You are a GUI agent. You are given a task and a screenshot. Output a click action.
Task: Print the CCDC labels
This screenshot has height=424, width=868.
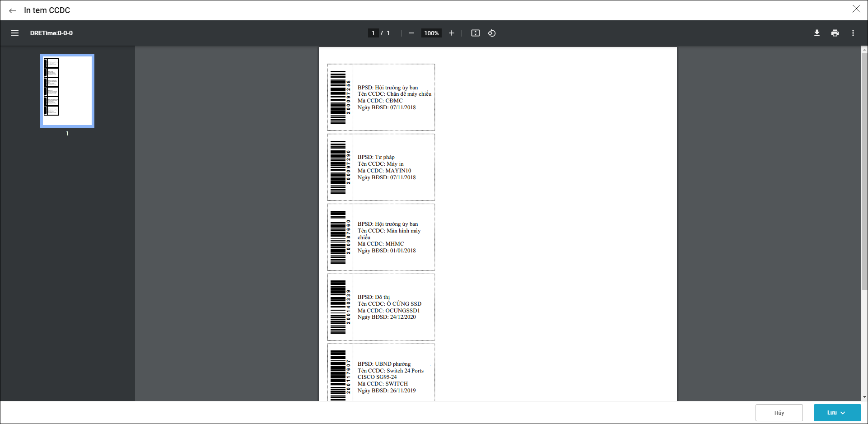835,33
